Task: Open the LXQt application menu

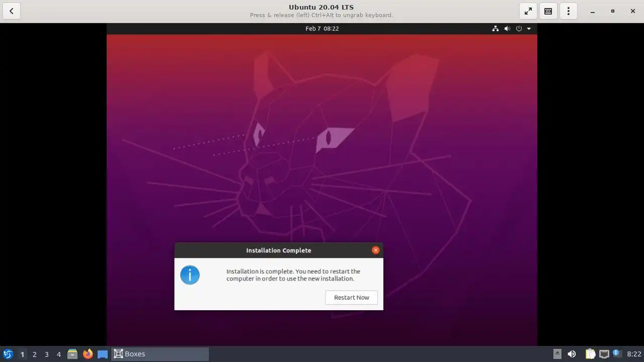Action: (x=8, y=354)
